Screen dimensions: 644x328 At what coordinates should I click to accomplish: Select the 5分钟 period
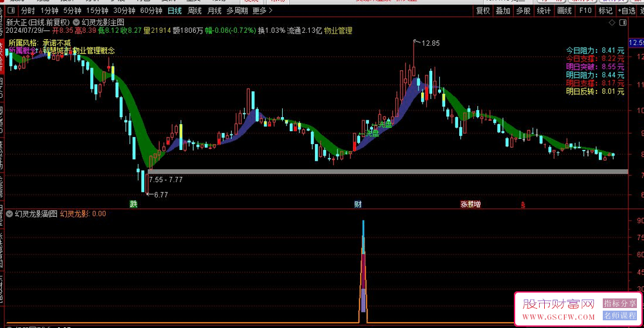point(73,11)
